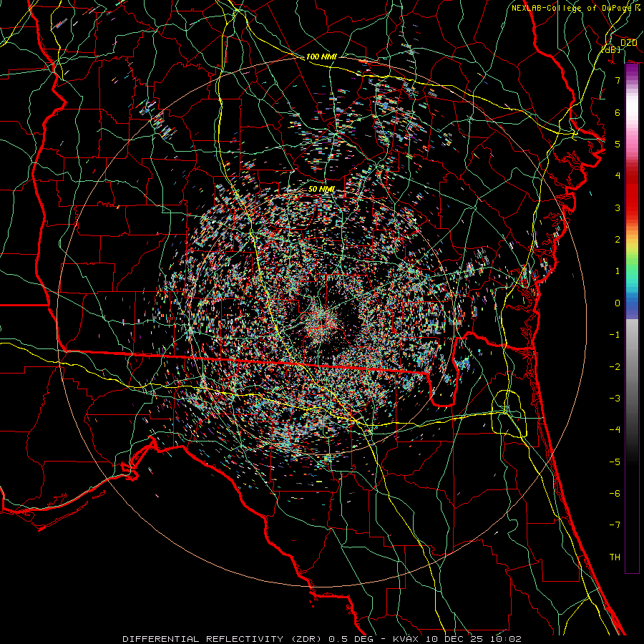Image resolution: width=644 pixels, height=644 pixels.
Task: Click the -5 value on the scale
Action: tap(615, 462)
